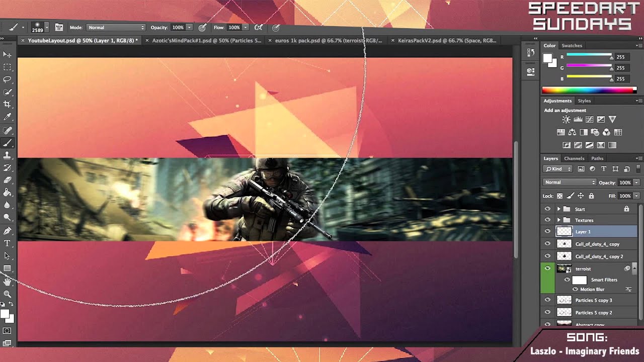Open the Kind filter dropdown

(558, 169)
